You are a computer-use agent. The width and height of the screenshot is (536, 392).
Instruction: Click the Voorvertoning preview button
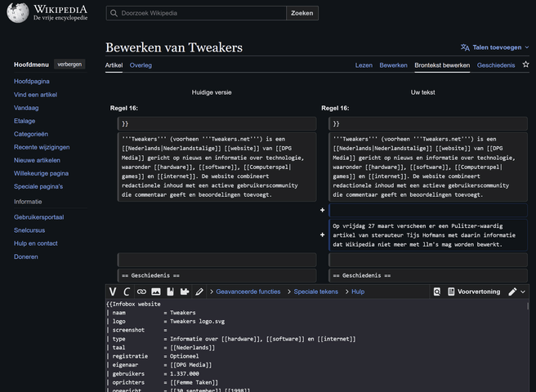coord(474,292)
